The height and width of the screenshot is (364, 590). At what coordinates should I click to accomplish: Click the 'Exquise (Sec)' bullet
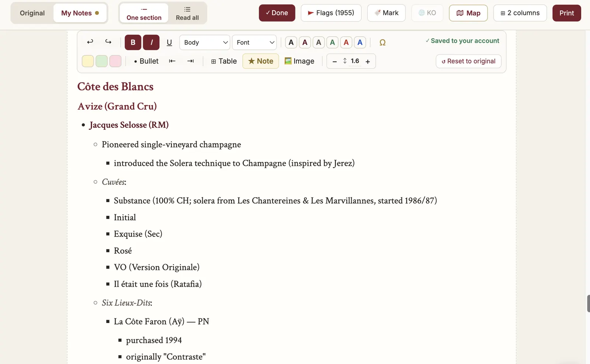coord(138,234)
